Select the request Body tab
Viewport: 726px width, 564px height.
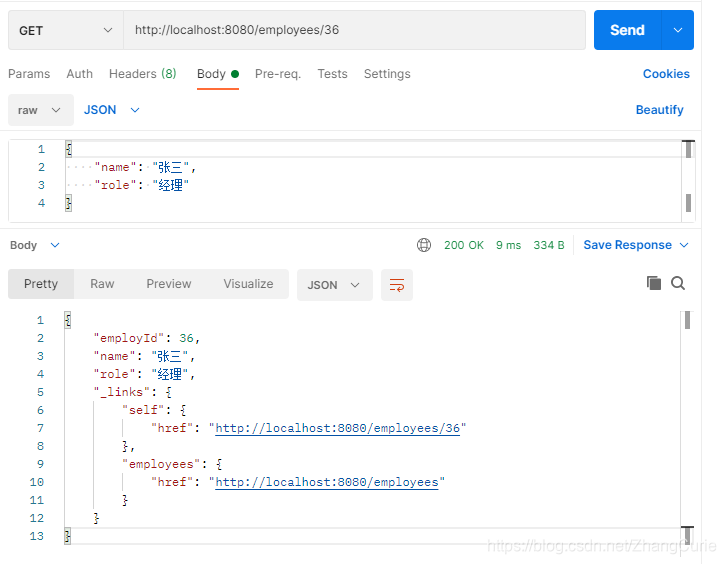tap(218, 74)
